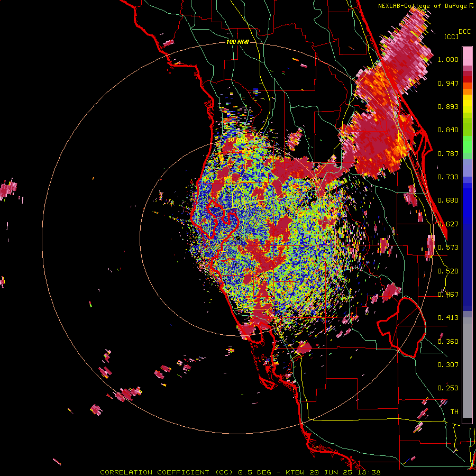Select the 0.360 color scale value
The image size is (476, 476).
pyautogui.click(x=448, y=342)
